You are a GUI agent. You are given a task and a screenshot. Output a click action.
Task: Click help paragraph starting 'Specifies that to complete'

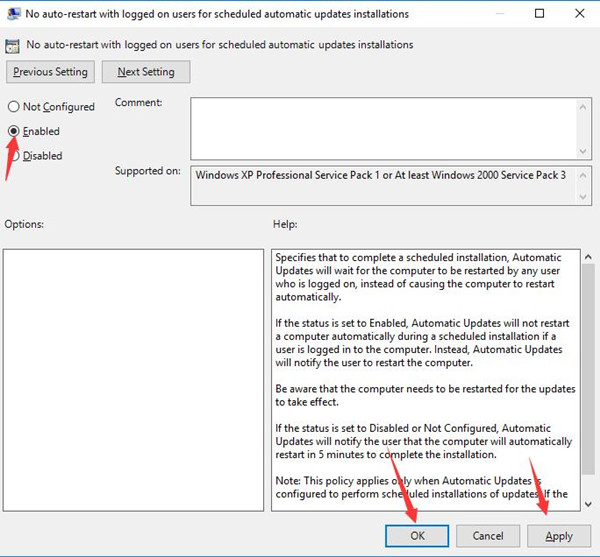point(418,277)
